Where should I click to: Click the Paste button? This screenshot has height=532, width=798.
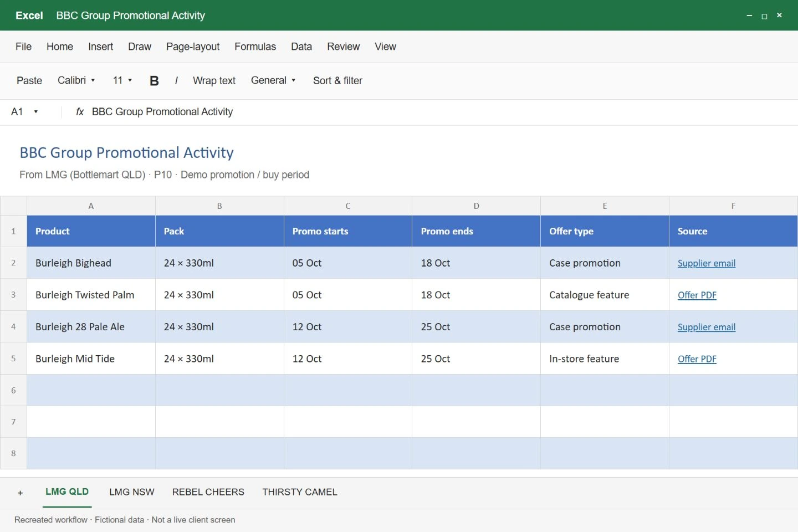coord(29,81)
